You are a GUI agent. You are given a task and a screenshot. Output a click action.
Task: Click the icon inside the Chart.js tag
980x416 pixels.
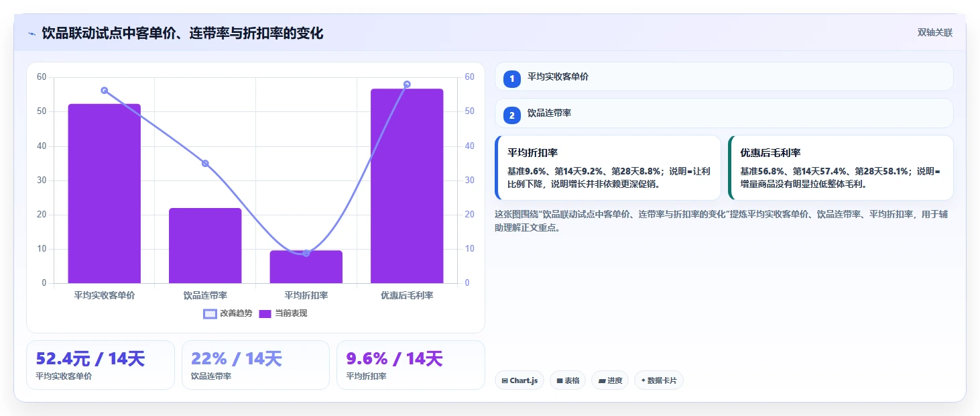pos(505,381)
